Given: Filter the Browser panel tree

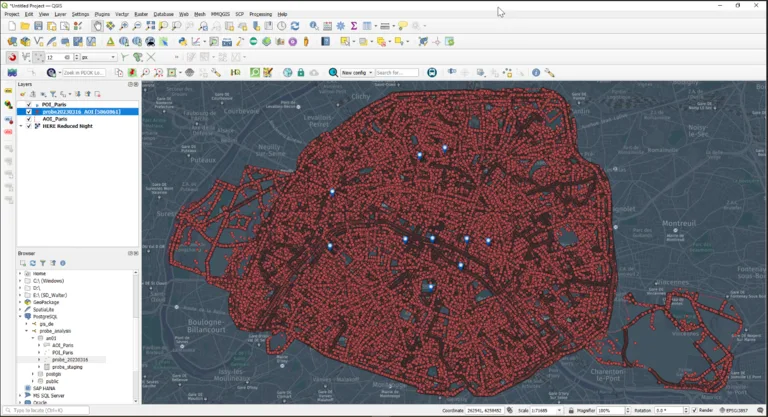Looking at the screenshot, I should (43, 263).
